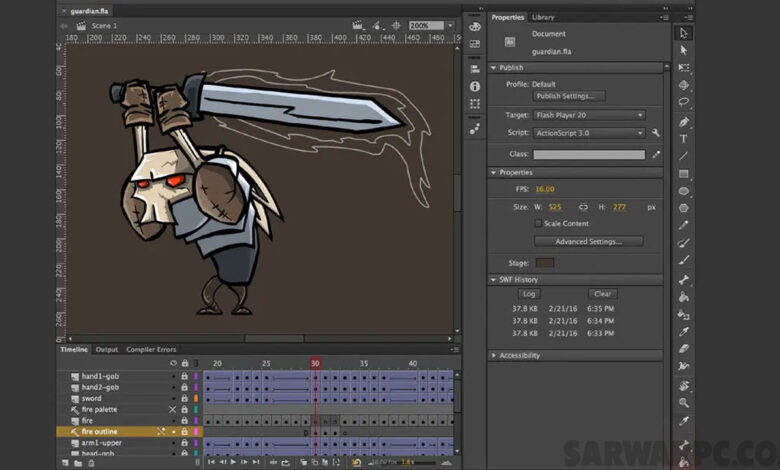Expand the Accessibility section

pos(493,356)
